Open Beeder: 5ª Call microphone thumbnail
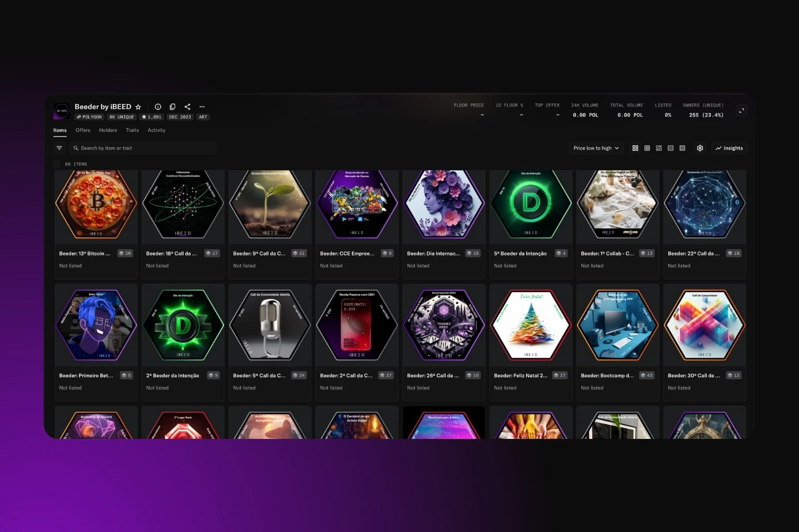Screen dimensions: 799x532 (x=270, y=325)
